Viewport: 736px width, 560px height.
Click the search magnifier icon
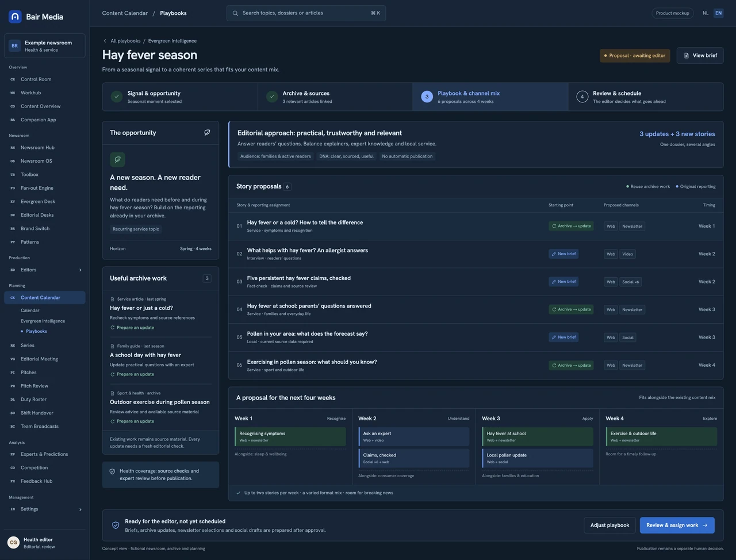tap(235, 13)
